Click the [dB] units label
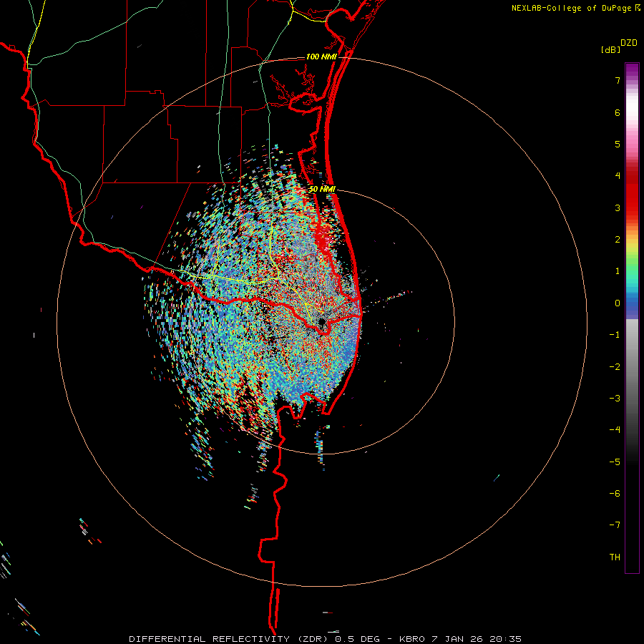Screen dimensions: 644x644 click(610, 50)
